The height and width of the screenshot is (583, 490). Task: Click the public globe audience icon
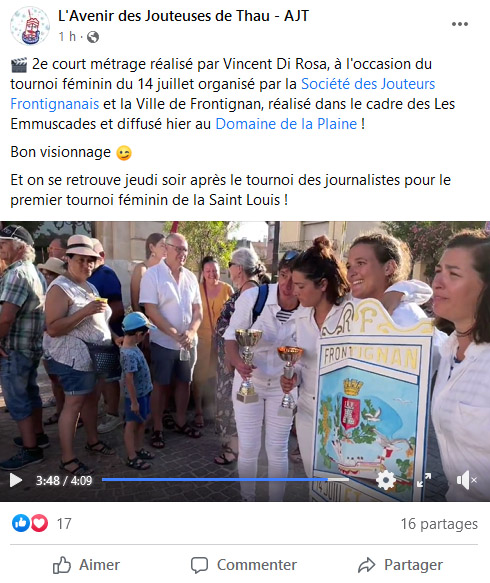coord(93,37)
